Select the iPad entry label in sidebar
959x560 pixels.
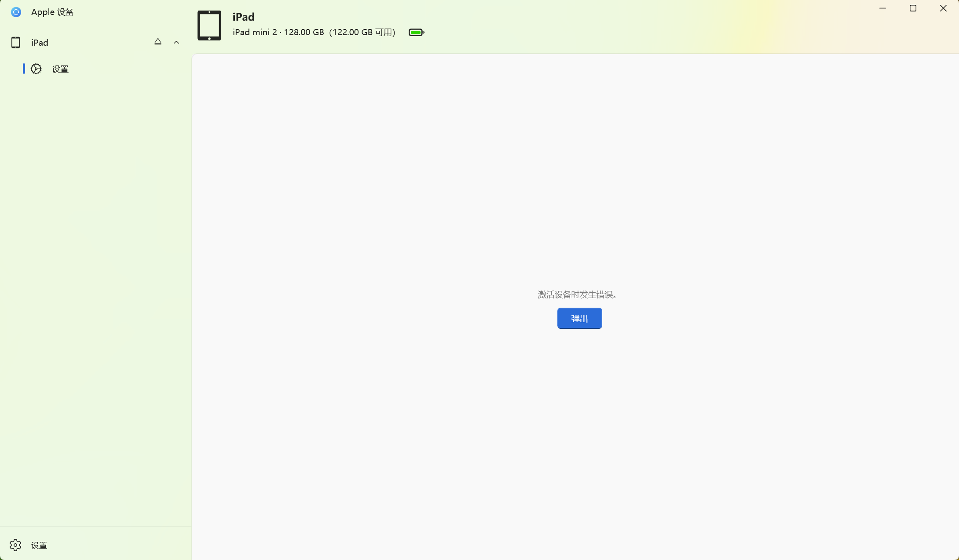click(40, 43)
